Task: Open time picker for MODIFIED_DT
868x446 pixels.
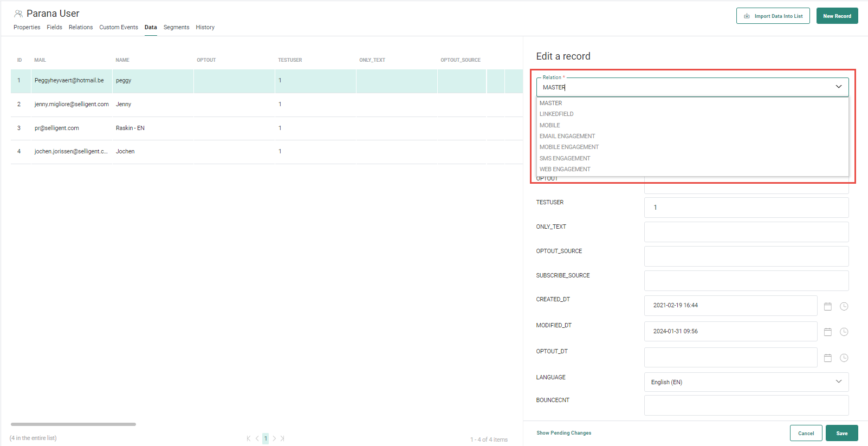Action: click(x=844, y=332)
